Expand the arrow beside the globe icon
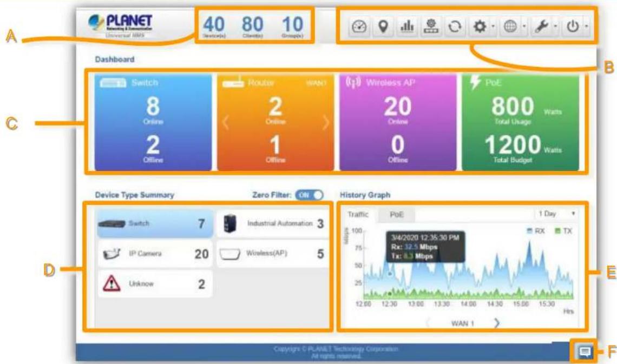Screen dimensions: 617x364 524,27
